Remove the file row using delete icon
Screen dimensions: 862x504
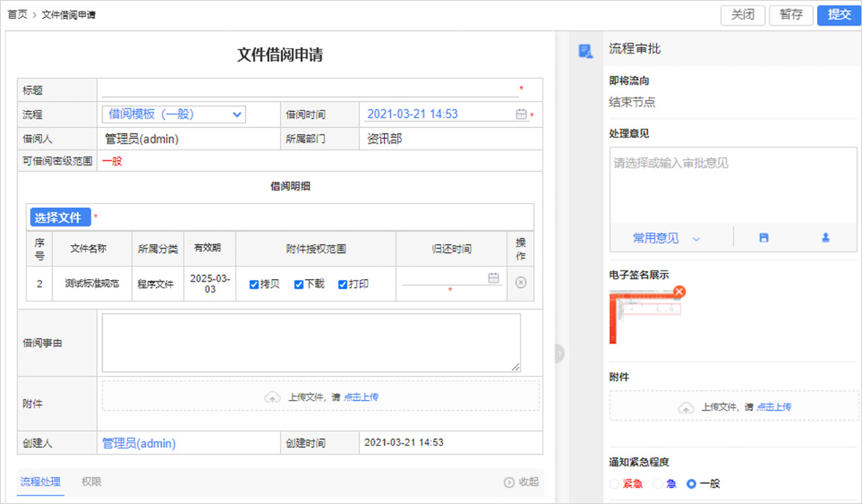(521, 283)
